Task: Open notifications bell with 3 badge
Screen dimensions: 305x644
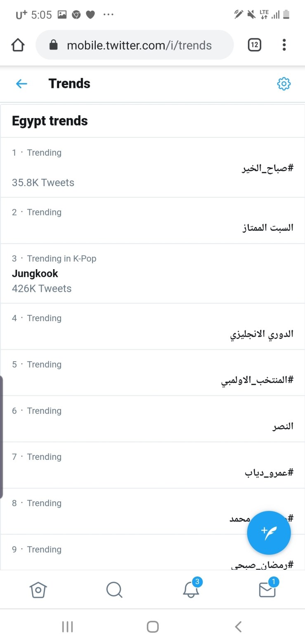Action: pyautogui.click(x=191, y=590)
